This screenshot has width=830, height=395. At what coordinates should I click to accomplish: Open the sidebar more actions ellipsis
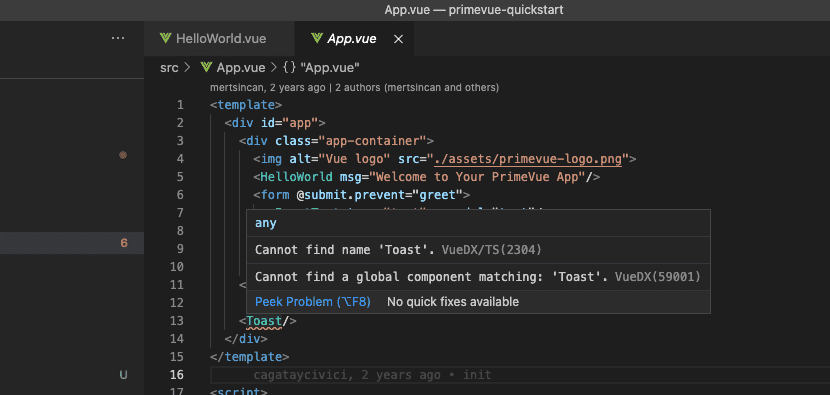point(118,38)
